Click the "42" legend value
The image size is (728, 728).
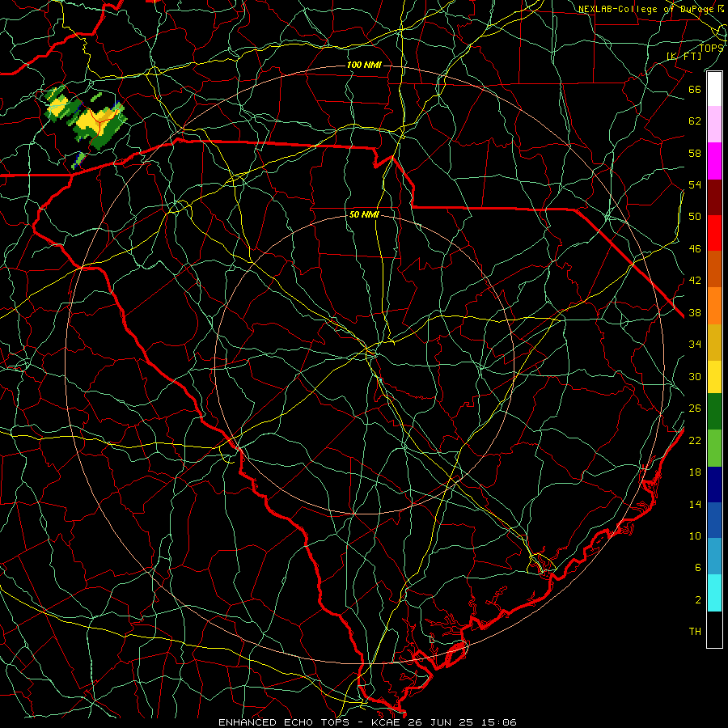(695, 281)
